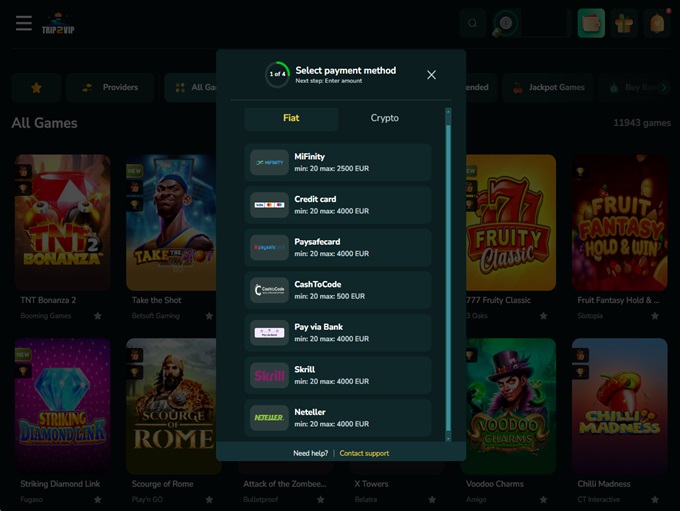This screenshot has height=511, width=680.
Task: Open the hamburger menu
Action: coord(24,23)
